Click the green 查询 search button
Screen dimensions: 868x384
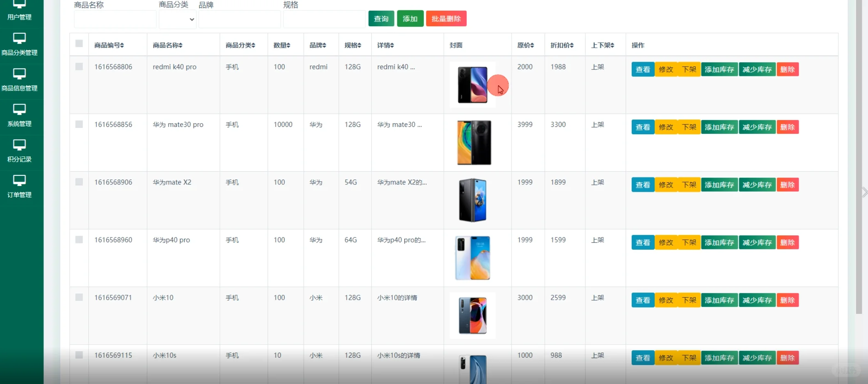(x=381, y=18)
